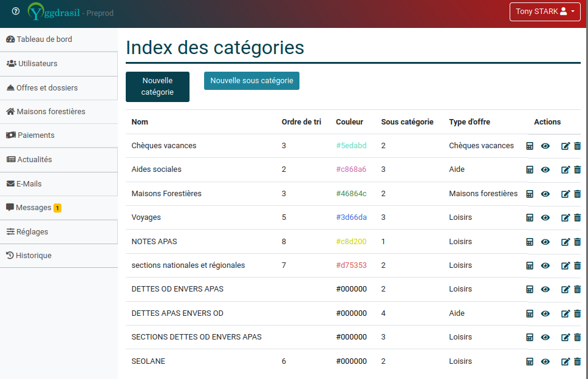Open the Tony STARK user dropdown
Screen dimensions: 588x379
click(x=545, y=12)
